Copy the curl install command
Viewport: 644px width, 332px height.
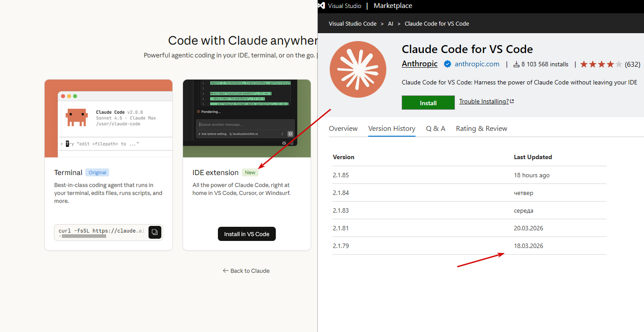click(155, 232)
